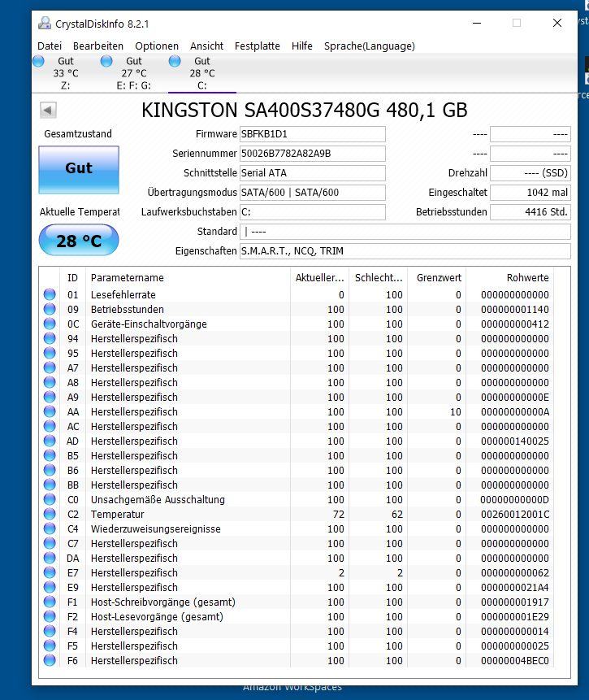This screenshot has height=700, width=589.
Task: Click the Grenzwert column header
Action: pyautogui.click(x=437, y=278)
